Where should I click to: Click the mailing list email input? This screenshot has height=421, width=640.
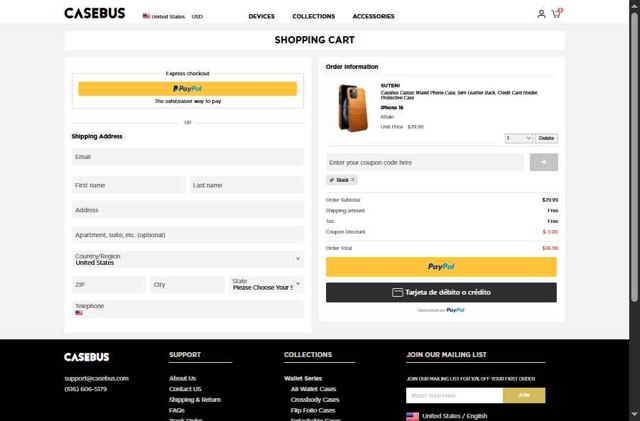pos(454,395)
